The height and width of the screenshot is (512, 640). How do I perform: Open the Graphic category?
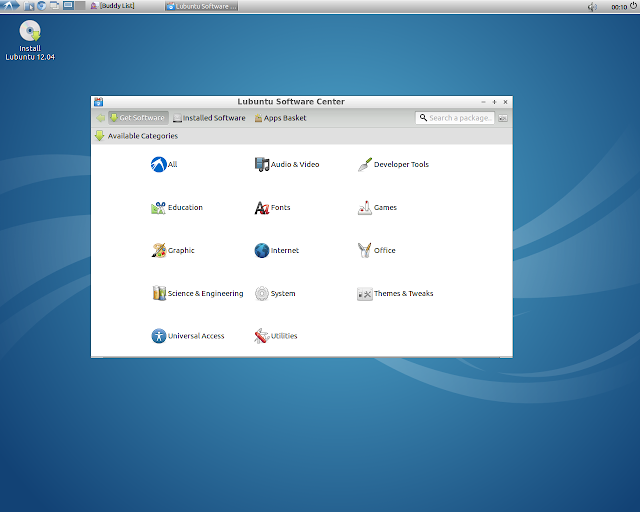coord(173,250)
